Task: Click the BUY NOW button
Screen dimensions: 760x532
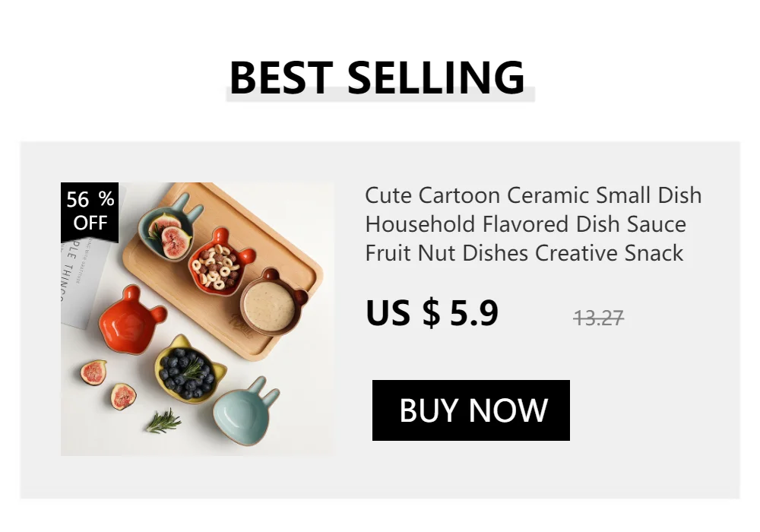Action: 470,410
